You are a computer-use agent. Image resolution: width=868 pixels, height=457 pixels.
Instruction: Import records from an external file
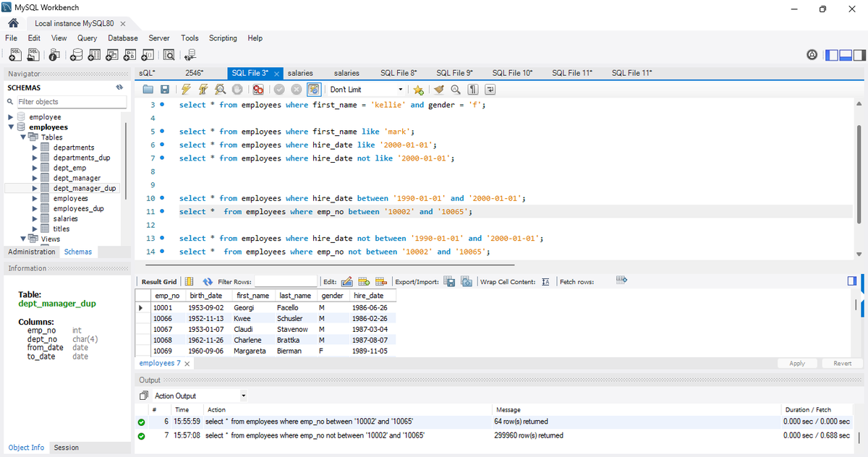(x=467, y=281)
